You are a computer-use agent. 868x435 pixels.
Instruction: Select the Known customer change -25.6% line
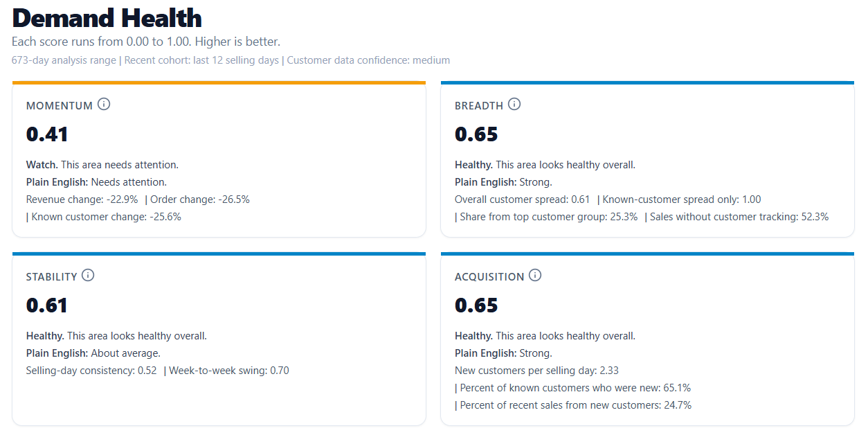[x=106, y=217]
